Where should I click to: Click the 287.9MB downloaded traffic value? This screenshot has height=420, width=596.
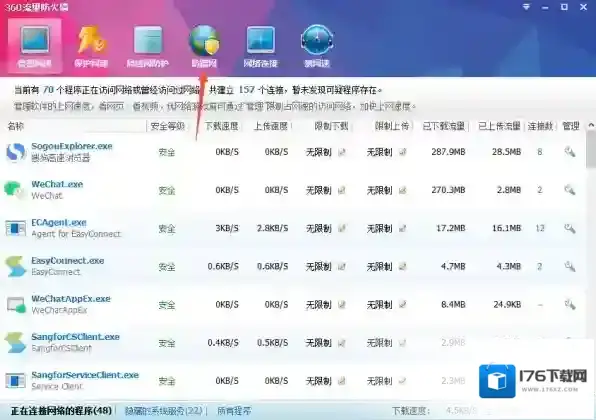coord(448,152)
